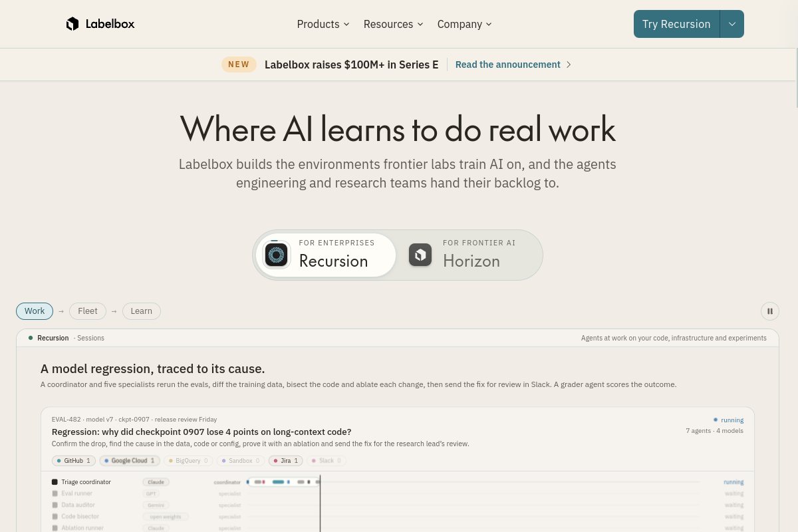The height and width of the screenshot is (532, 798).
Task: Switch to the Work tab
Action: click(x=35, y=311)
